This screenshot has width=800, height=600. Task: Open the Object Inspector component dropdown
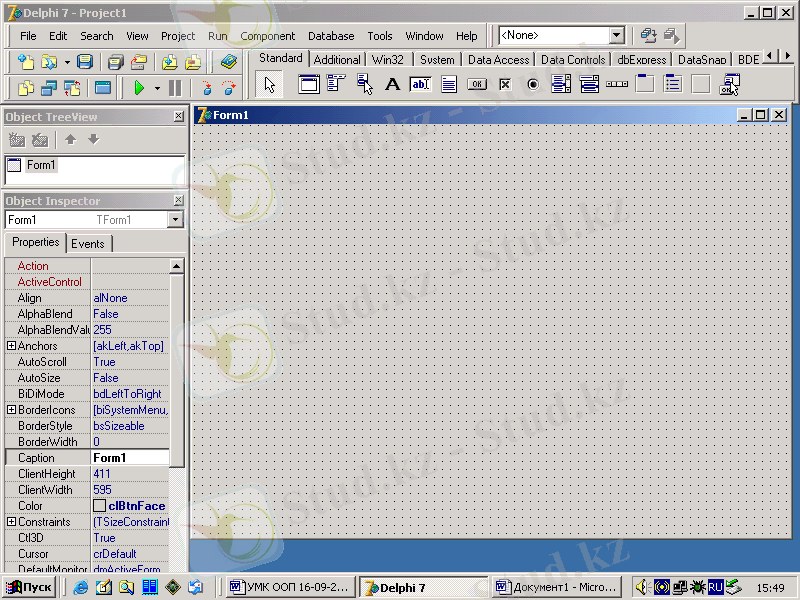[x=176, y=220]
